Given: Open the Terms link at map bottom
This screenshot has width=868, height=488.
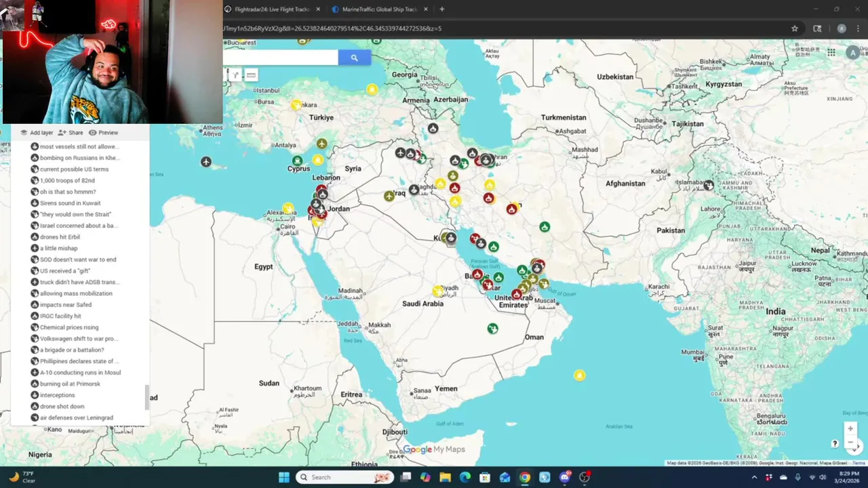Looking at the screenshot, I should (859, 463).
